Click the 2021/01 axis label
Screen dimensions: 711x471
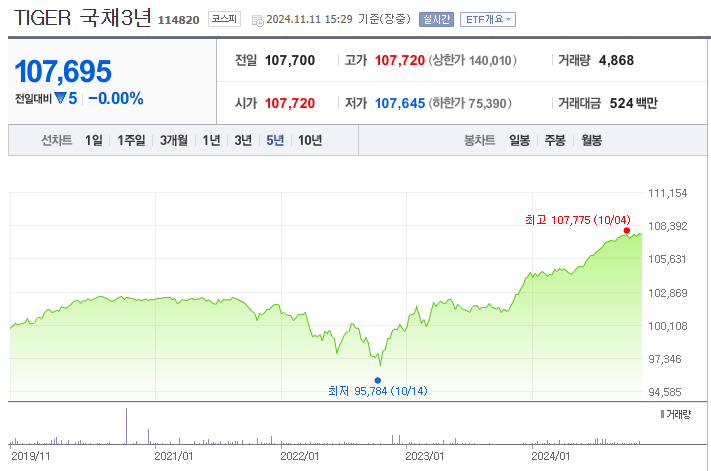tap(174, 456)
